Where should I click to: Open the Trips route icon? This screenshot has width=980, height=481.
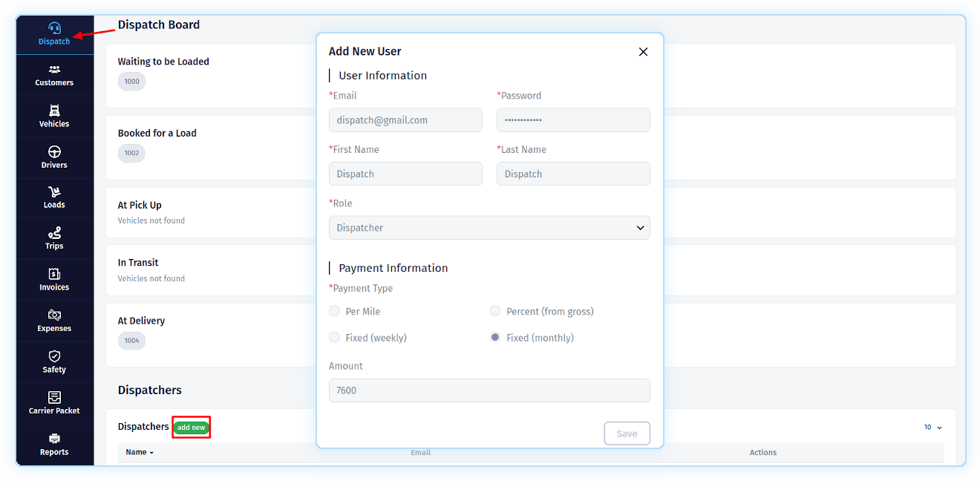click(x=54, y=233)
